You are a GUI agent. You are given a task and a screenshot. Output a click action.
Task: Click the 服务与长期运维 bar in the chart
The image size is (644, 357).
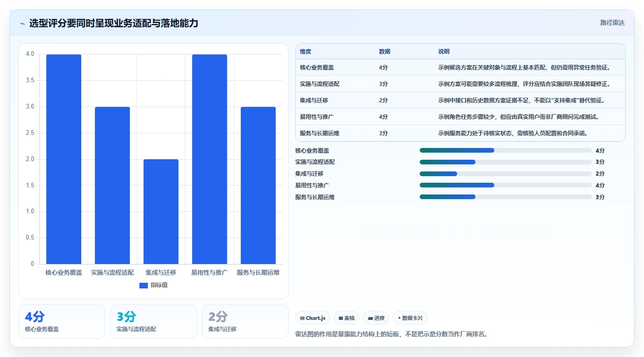click(258, 186)
